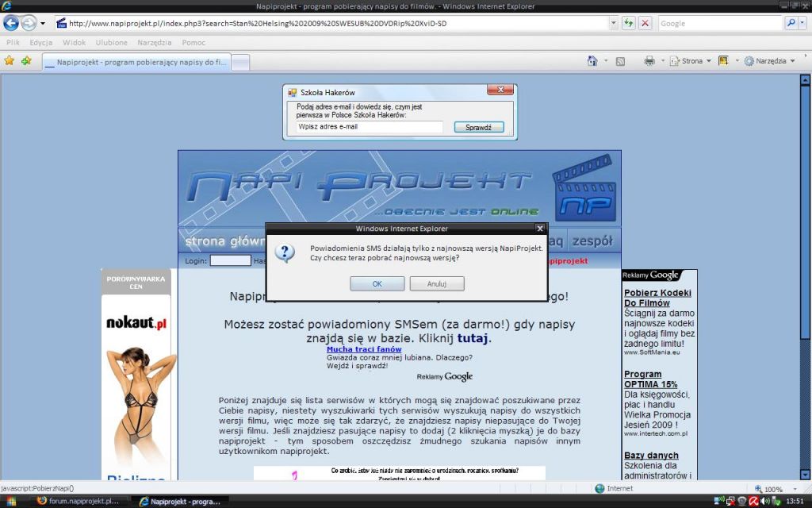Click the red antivirus tray icon
The image size is (812, 508).
click(754, 502)
